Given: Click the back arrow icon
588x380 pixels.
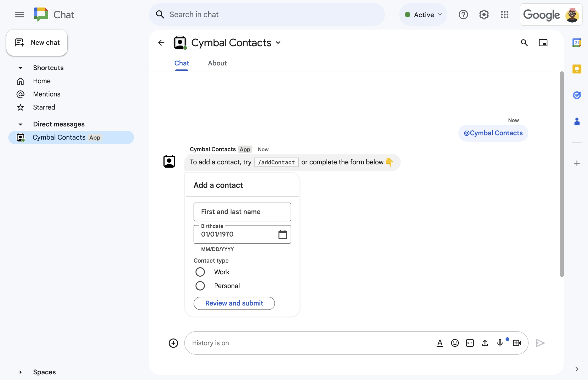Looking at the screenshot, I should 161,42.
